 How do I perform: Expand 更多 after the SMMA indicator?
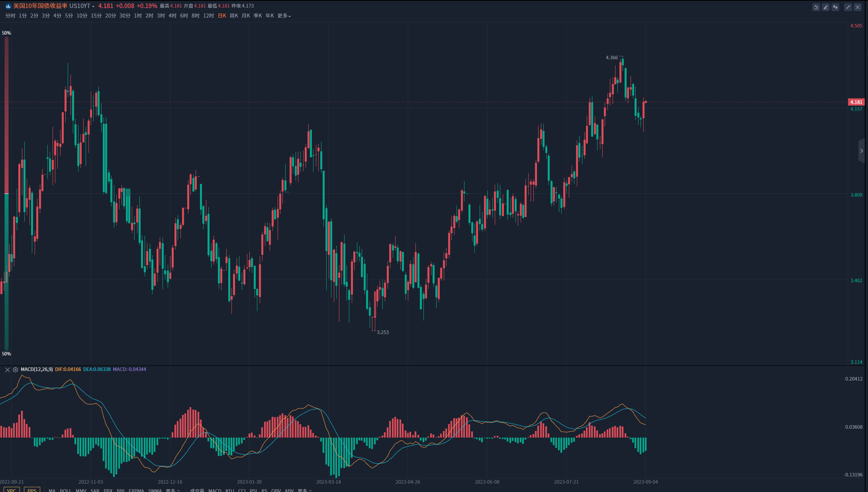coord(173,490)
